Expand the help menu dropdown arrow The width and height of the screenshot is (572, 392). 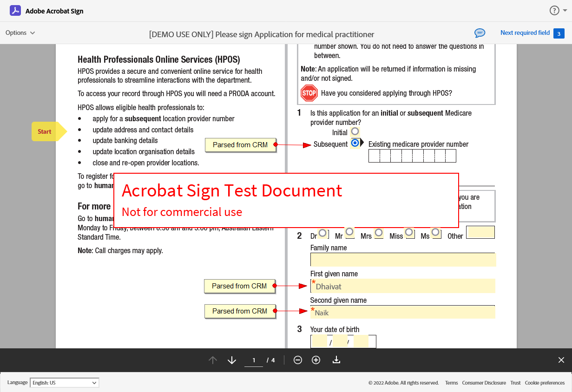[565, 11]
